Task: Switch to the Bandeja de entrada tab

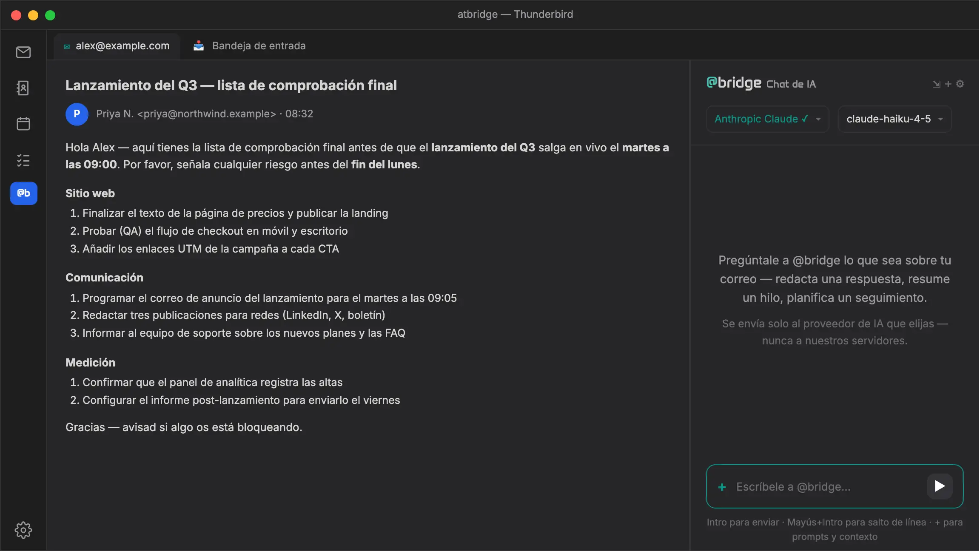Action: click(250, 46)
